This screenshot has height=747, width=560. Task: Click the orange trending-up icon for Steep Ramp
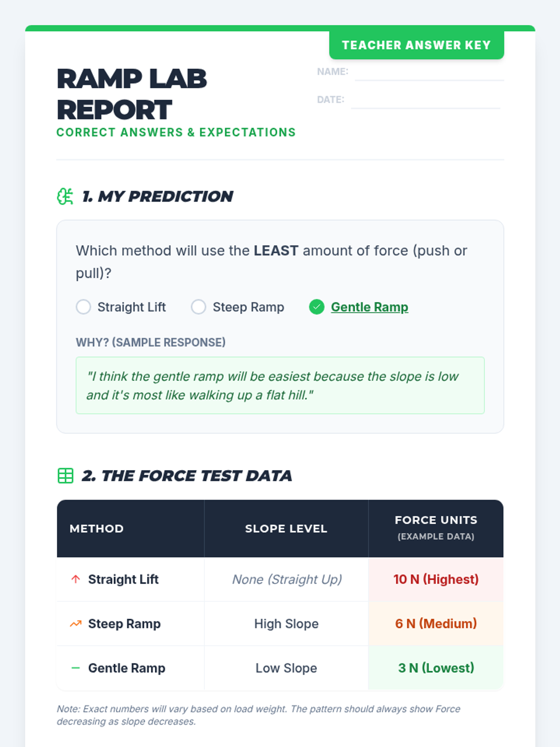[x=76, y=624]
